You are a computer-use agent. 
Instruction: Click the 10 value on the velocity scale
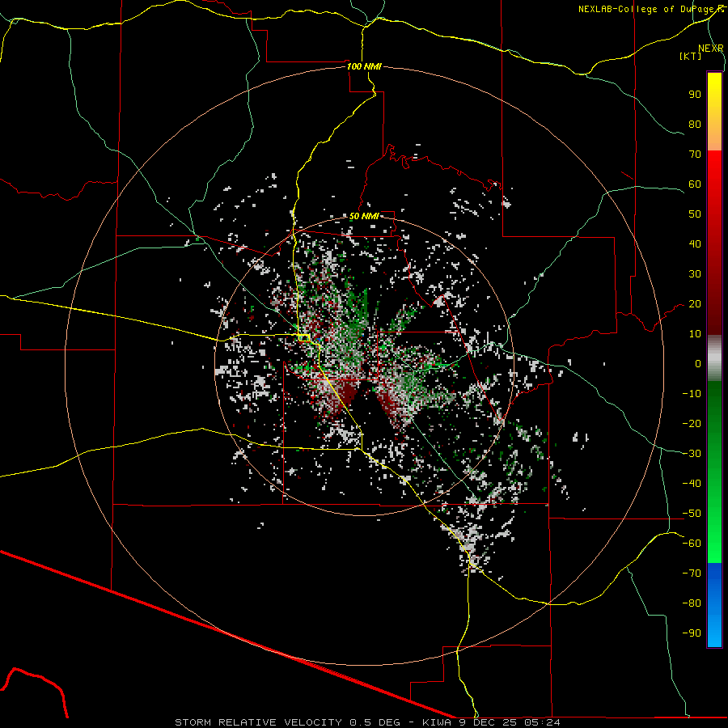point(695,334)
